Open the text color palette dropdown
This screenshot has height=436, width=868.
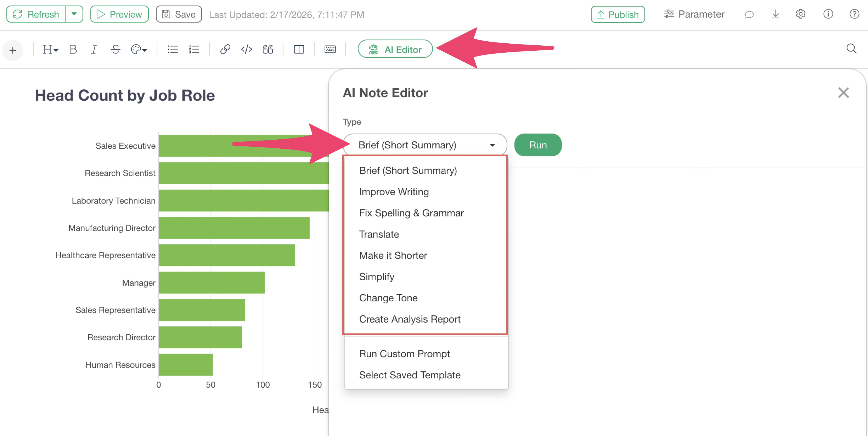coord(139,49)
